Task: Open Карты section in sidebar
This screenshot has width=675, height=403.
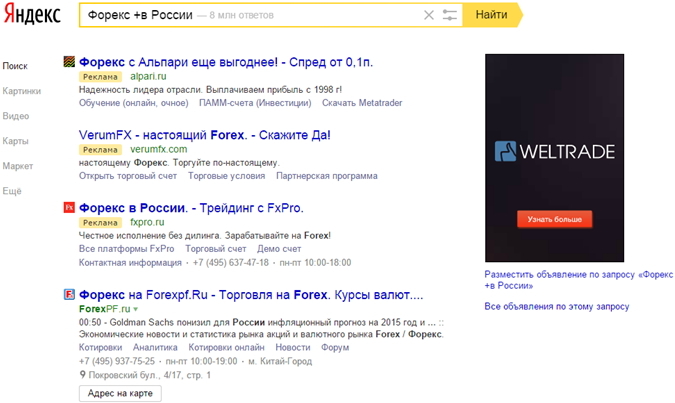Action: pos(15,141)
